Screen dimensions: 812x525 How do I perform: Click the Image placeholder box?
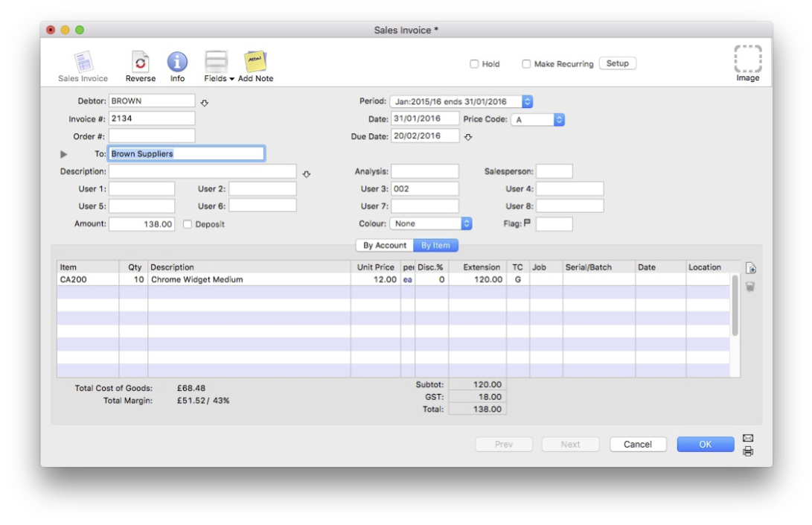pos(747,59)
